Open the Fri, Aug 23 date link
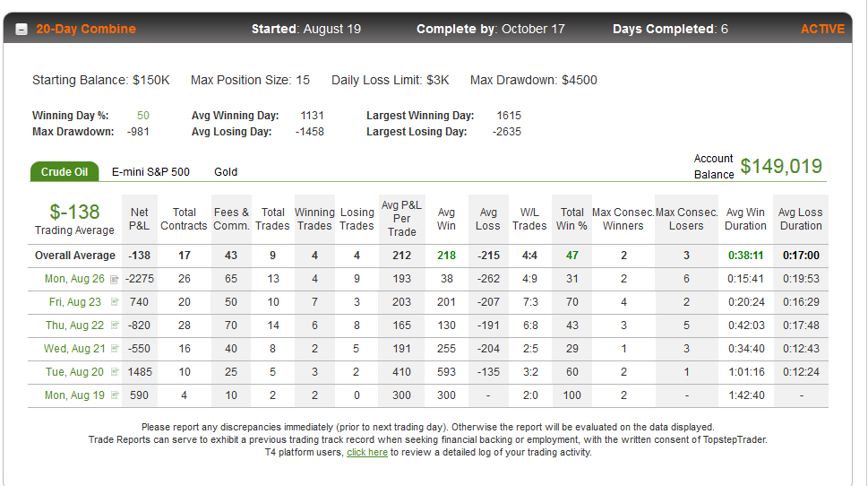The width and height of the screenshot is (868, 486). 75,302
